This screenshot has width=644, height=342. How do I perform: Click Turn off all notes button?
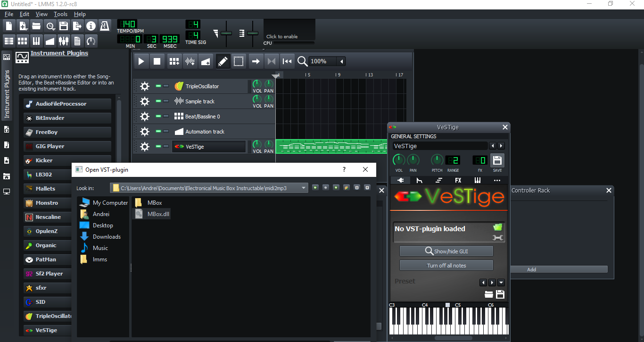pos(446,265)
